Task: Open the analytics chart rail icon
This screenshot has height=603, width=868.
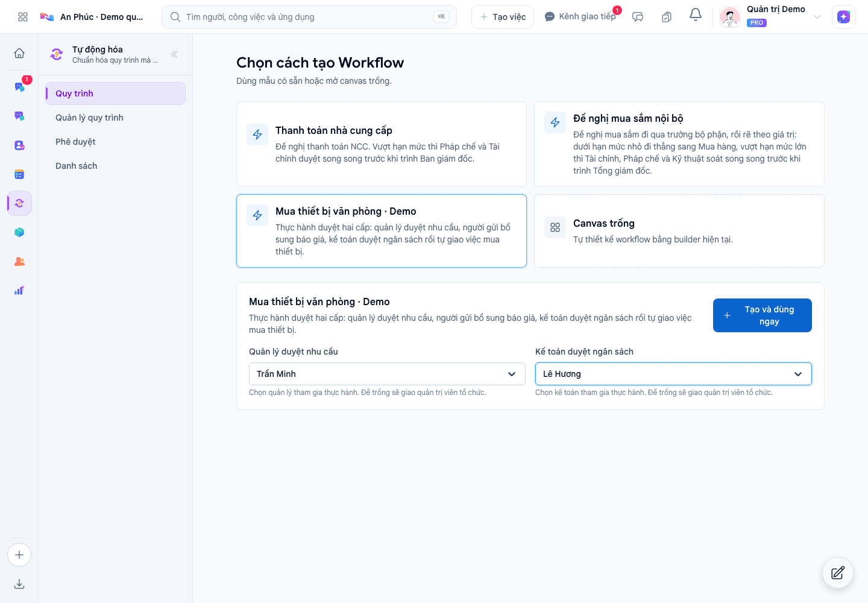Action: pyautogui.click(x=19, y=290)
